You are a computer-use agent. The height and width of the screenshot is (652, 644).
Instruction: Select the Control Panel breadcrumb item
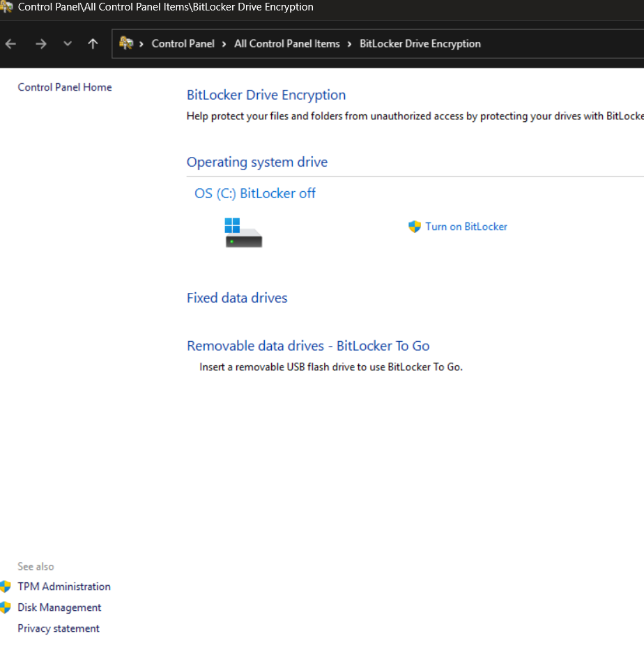tap(183, 44)
